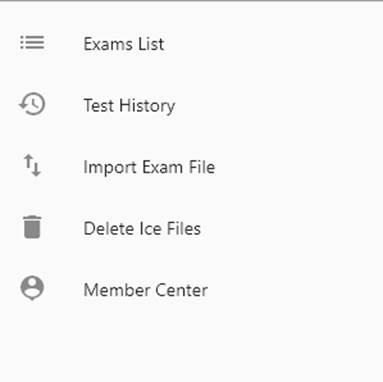Select Import Exam File from the menu
383x382 pixels.
click(x=191, y=166)
